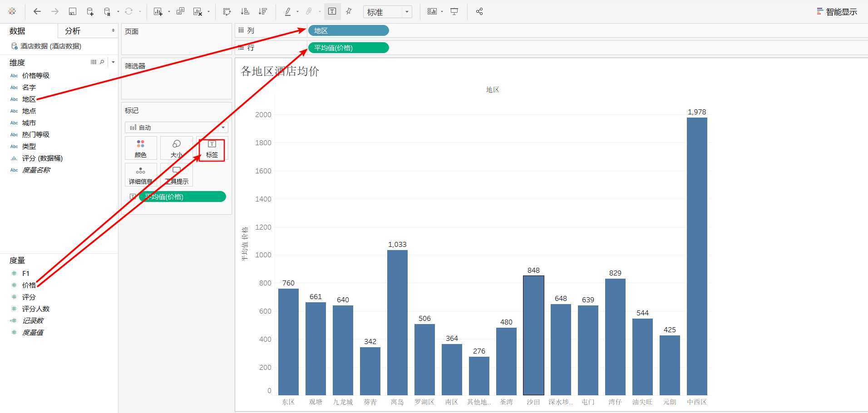This screenshot has width=868, height=413.
Task: Select the 度量值 measure field
Action: [33, 333]
